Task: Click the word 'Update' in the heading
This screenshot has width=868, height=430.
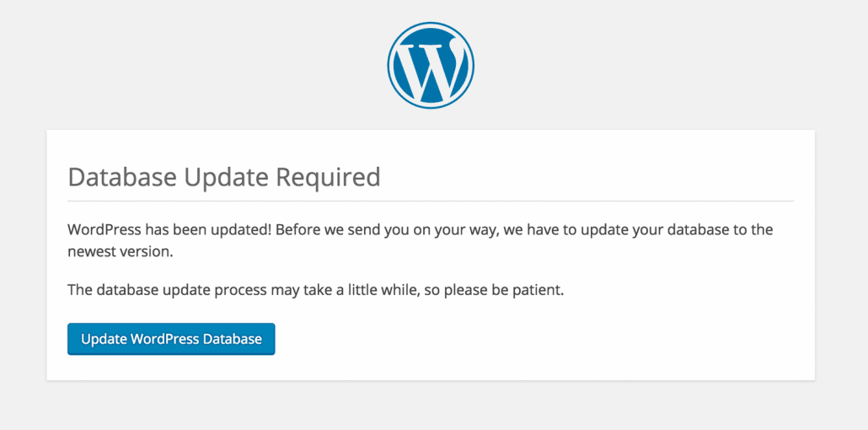Action: (x=228, y=177)
